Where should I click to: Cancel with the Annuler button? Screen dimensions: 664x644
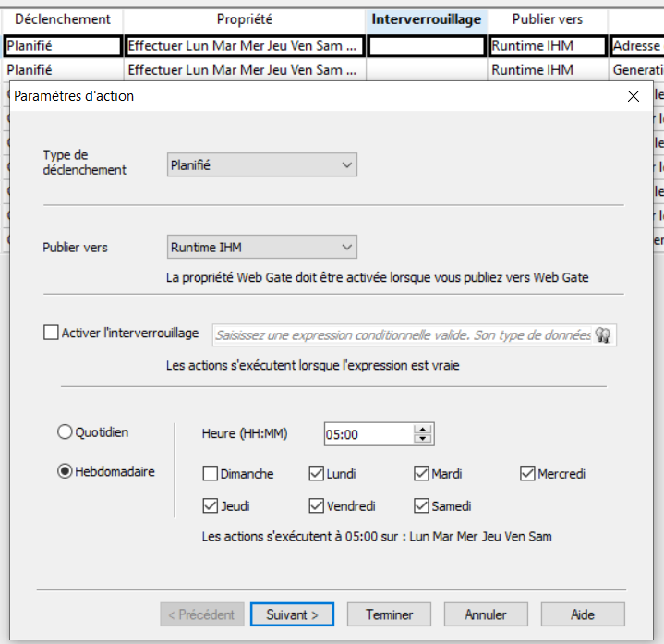(x=486, y=614)
